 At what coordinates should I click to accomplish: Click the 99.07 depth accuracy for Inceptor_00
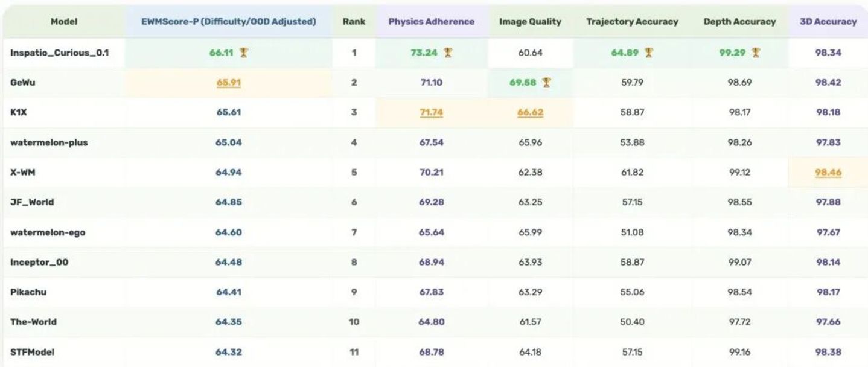click(739, 263)
